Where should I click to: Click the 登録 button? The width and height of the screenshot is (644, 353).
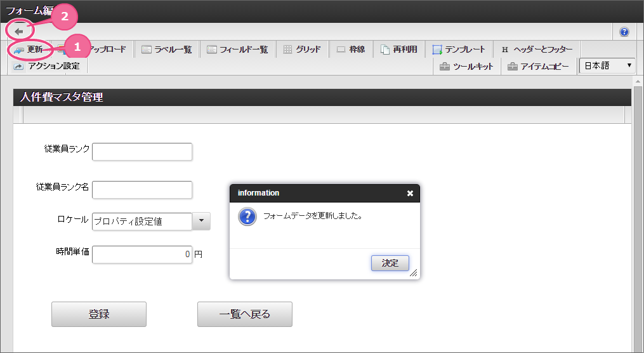click(99, 314)
